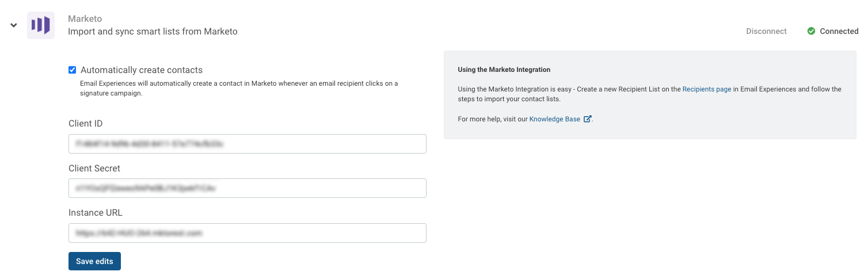Click the Marketo title text
This screenshot has width=868, height=279.
tap(85, 18)
